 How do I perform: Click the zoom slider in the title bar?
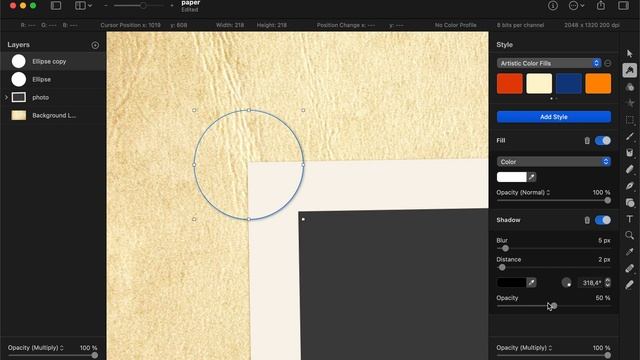click(139, 6)
